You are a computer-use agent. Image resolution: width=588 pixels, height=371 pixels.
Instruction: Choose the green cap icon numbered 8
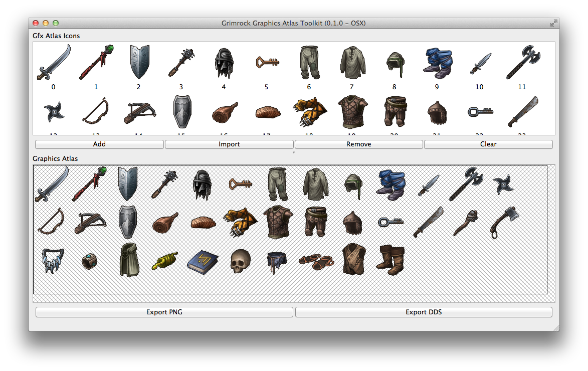pyautogui.click(x=395, y=65)
